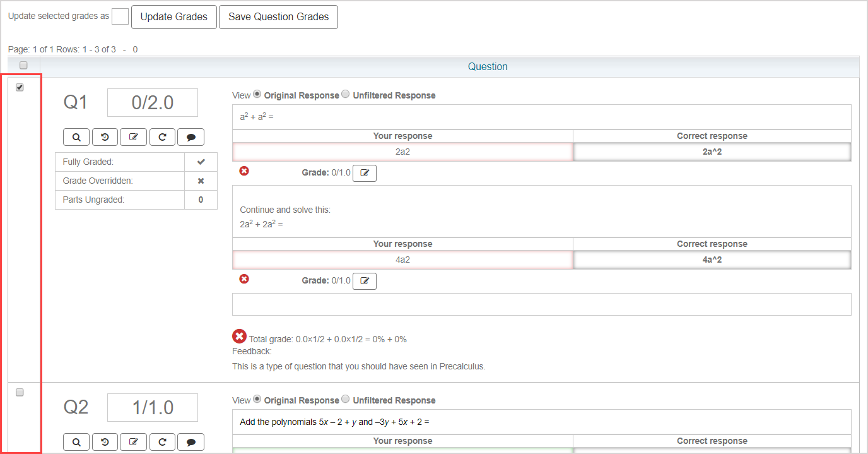Focus the 'Update selected grades as' field
The width and height of the screenshot is (868, 454).
[120, 16]
